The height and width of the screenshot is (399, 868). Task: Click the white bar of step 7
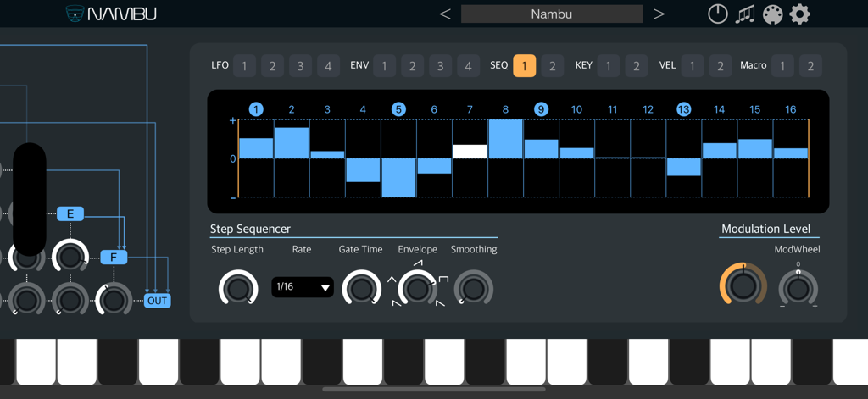[470, 152]
